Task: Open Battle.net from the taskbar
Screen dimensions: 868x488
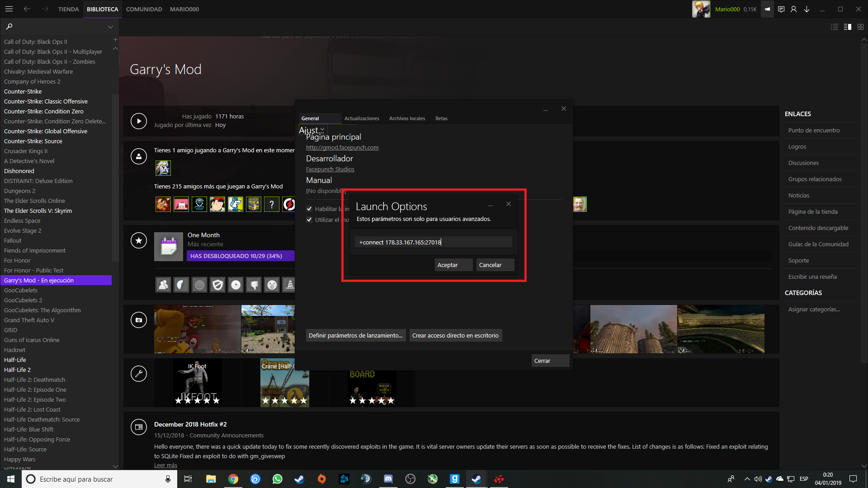Action: click(x=344, y=479)
